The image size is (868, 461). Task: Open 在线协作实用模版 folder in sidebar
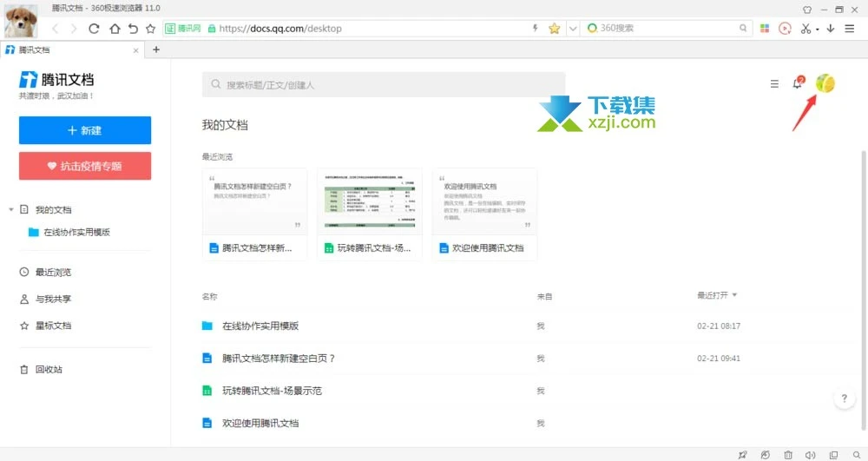pyautogui.click(x=69, y=233)
